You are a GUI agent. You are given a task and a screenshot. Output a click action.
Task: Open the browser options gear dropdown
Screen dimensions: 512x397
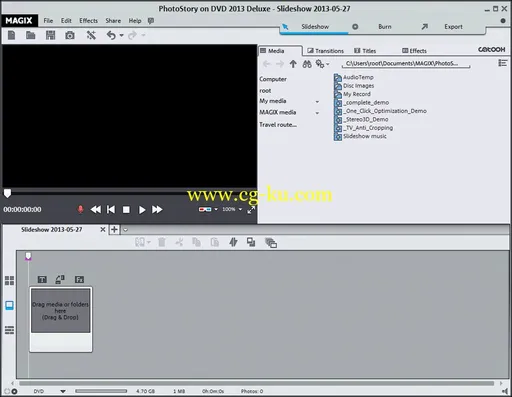point(322,64)
